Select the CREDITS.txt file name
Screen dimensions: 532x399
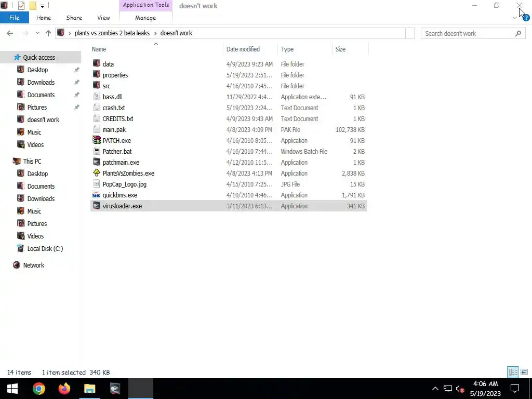(118, 119)
